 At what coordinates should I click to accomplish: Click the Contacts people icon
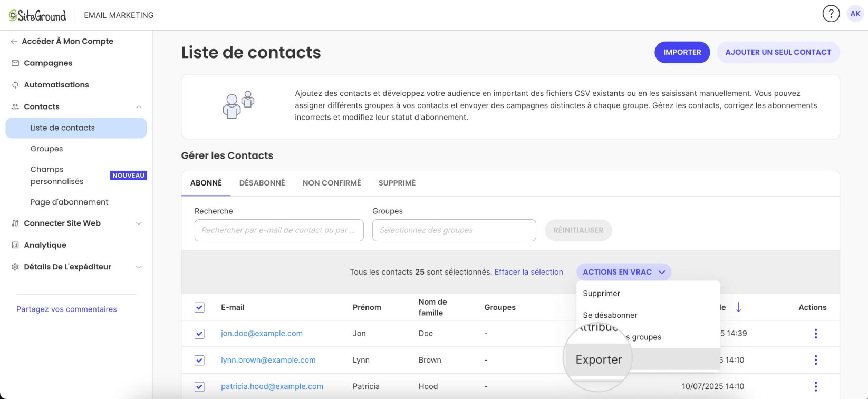[15, 106]
